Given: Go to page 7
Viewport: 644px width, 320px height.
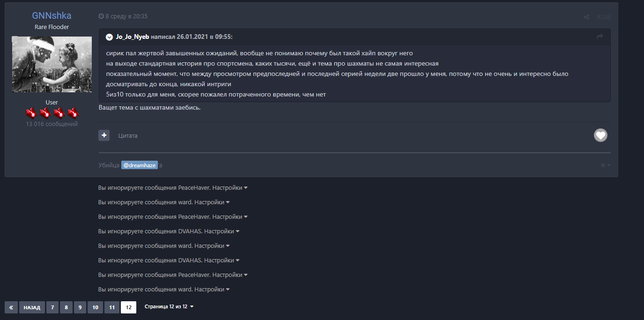Looking at the screenshot, I should [x=52, y=307].
